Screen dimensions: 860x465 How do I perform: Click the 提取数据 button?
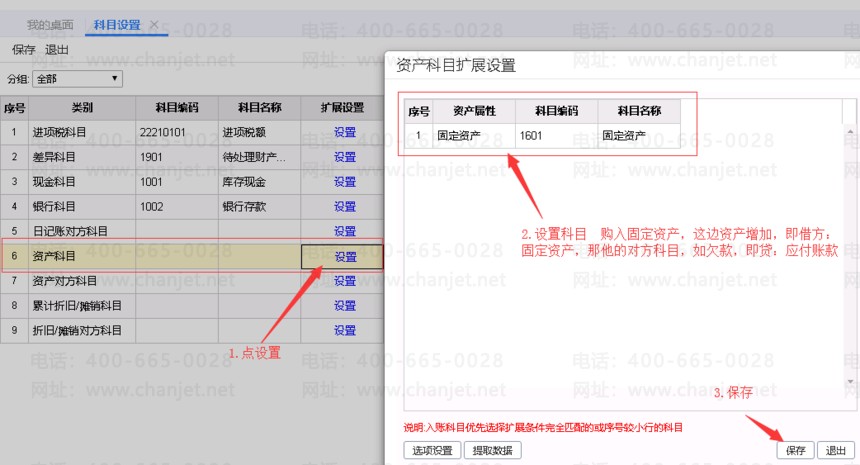point(493,450)
